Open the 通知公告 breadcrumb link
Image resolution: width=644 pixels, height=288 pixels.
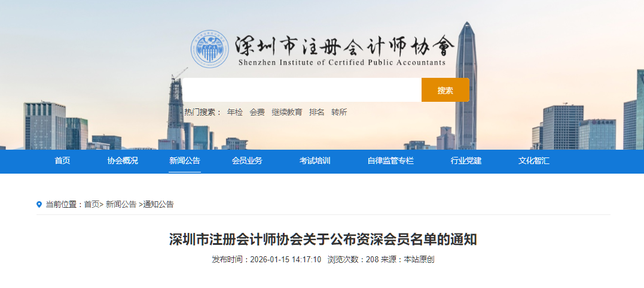point(158,204)
